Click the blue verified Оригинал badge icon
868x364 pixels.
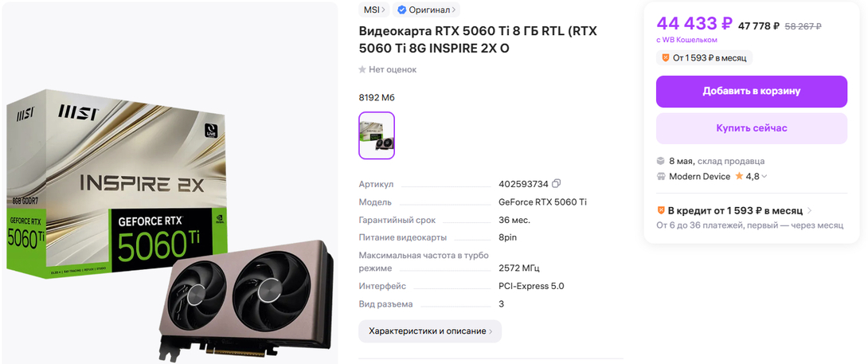tap(402, 10)
